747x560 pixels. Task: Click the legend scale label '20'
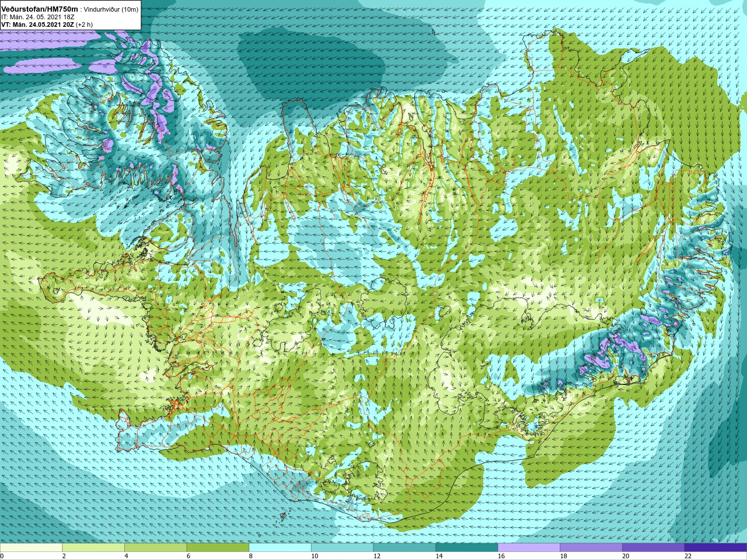626,556
